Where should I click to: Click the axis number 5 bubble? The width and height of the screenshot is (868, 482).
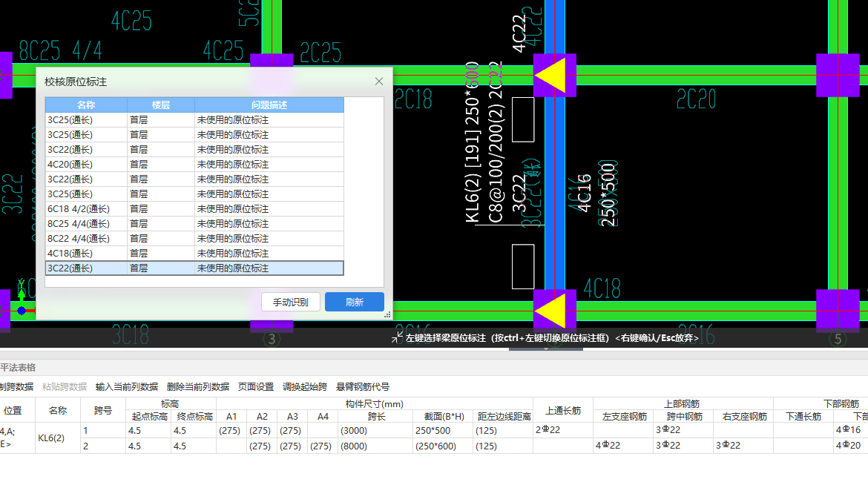[x=838, y=339]
